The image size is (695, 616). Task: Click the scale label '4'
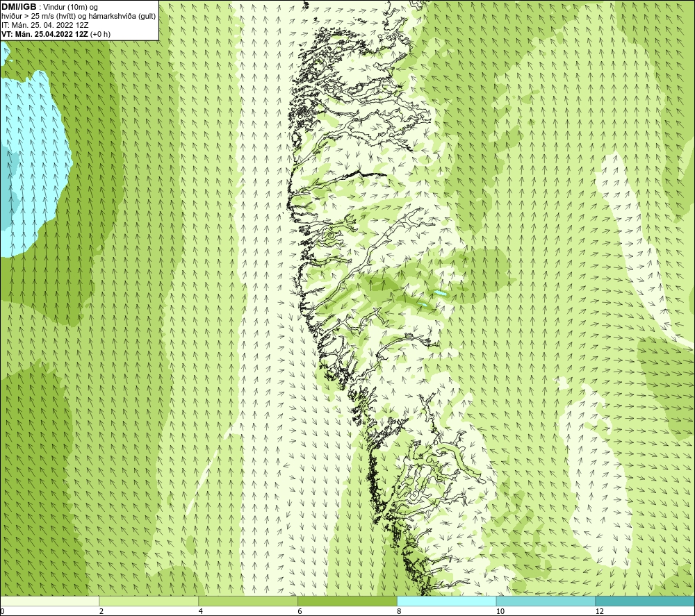201,612
